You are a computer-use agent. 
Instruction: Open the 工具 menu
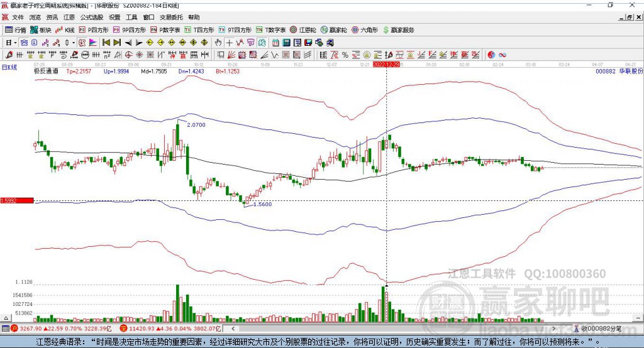(131, 17)
